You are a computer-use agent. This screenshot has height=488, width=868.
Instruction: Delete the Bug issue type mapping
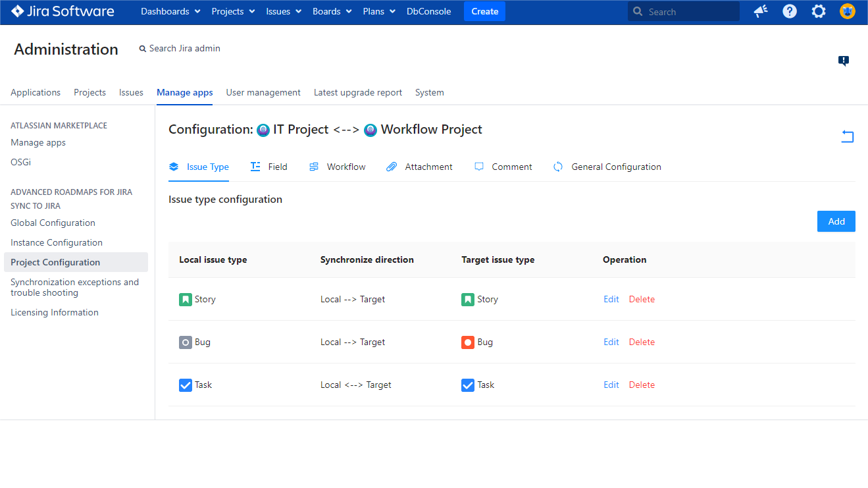642,342
